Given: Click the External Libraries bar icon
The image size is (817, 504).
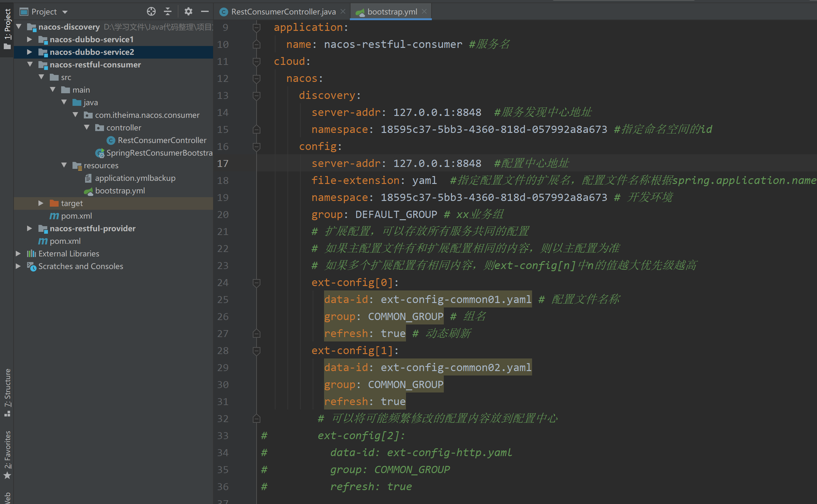Looking at the screenshot, I should coord(31,254).
